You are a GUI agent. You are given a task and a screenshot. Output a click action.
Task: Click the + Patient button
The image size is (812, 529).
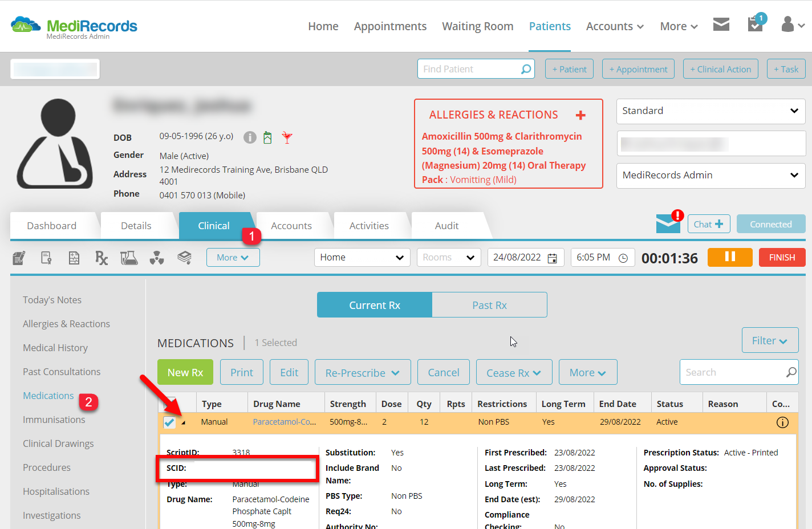[x=569, y=69]
